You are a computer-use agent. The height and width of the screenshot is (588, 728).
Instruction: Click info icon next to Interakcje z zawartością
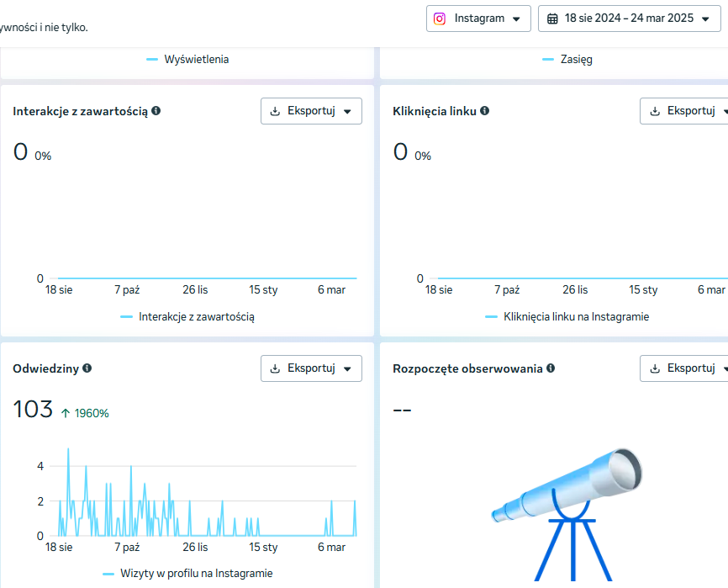(156, 110)
